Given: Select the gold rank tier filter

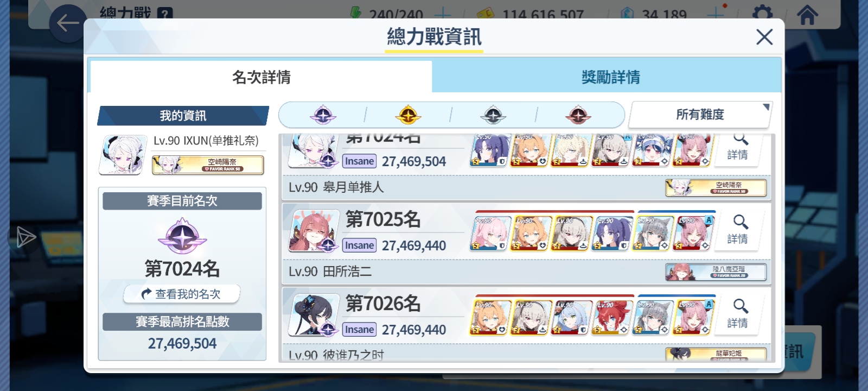Looking at the screenshot, I should tap(408, 115).
